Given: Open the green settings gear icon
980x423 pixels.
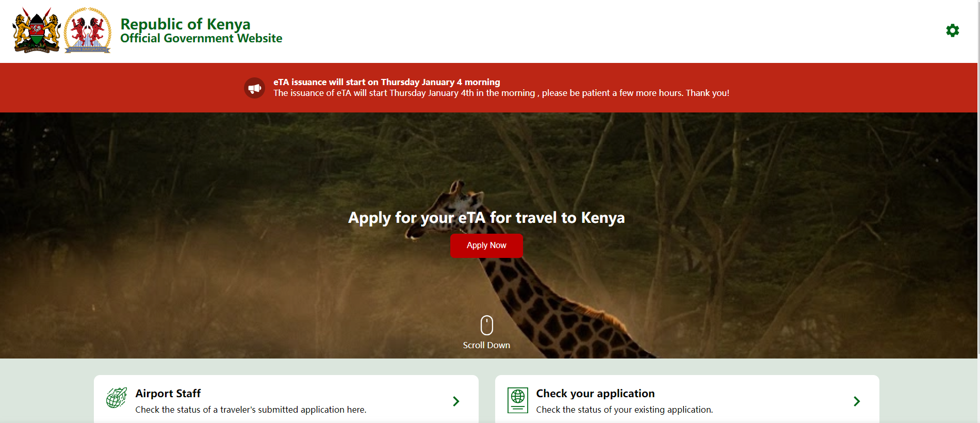Looking at the screenshot, I should coord(952,30).
